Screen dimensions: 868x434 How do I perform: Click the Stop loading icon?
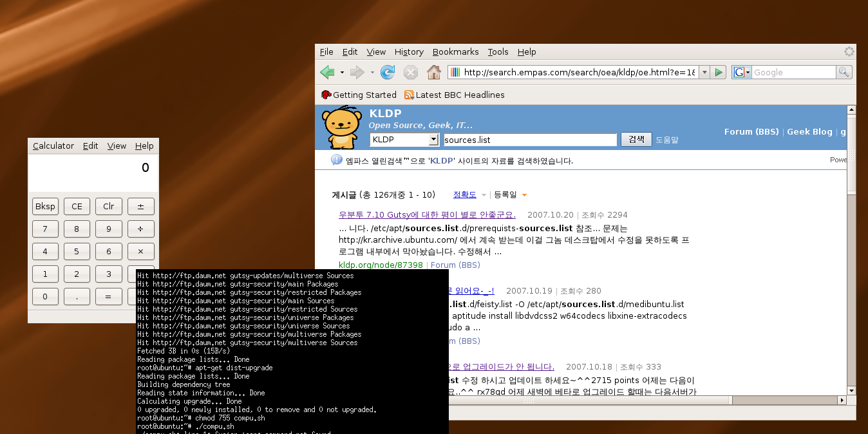(x=411, y=72)
